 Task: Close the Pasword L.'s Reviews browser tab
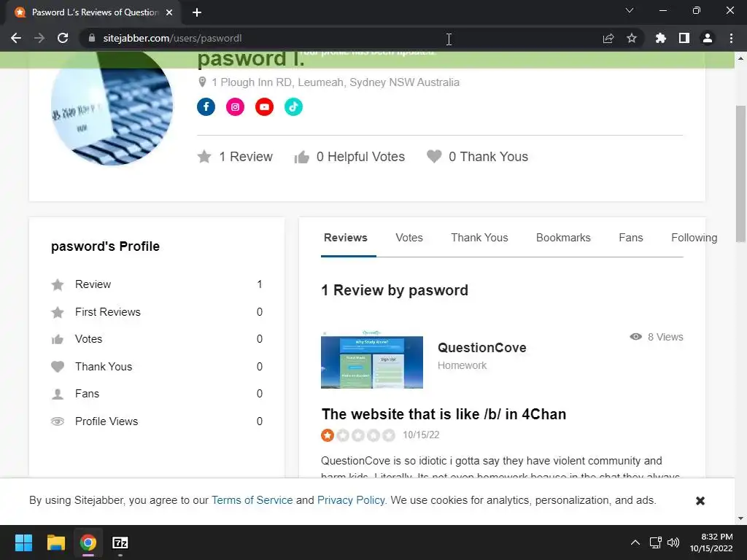click(x=169, y=12)
